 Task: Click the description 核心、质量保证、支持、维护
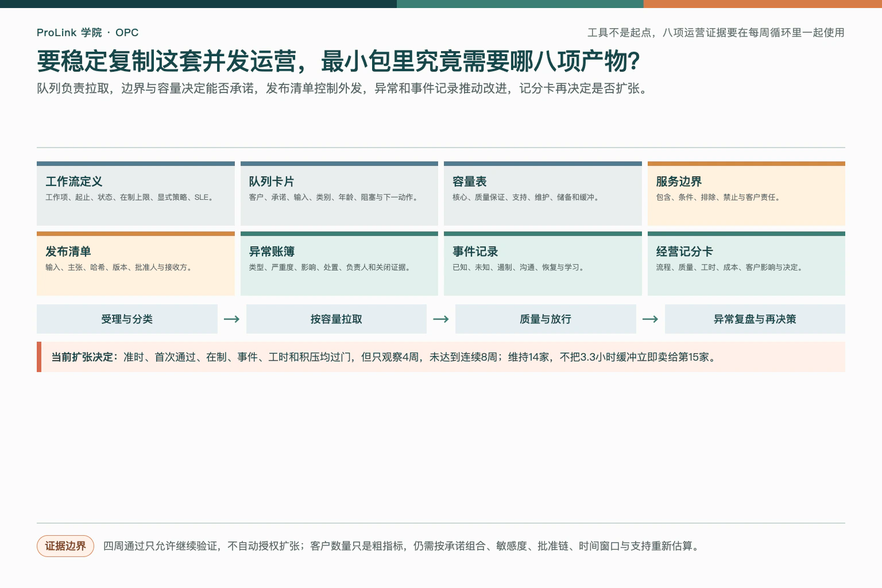pyautogui.click(x=527, y=198)
